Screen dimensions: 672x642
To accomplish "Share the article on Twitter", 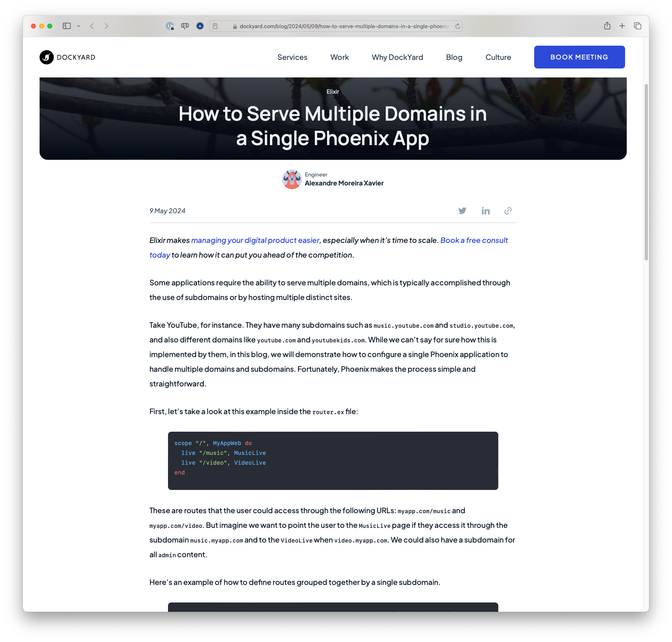I will 462,211.
